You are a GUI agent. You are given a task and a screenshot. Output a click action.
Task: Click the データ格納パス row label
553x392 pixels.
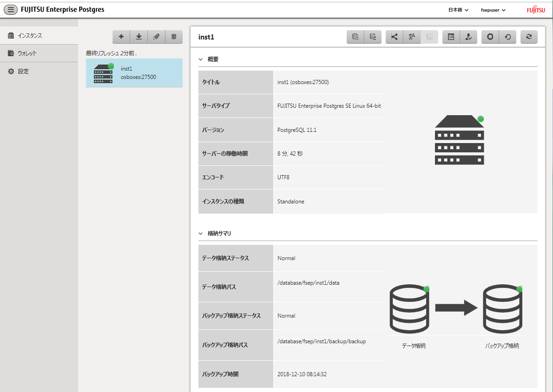[219, 287]
